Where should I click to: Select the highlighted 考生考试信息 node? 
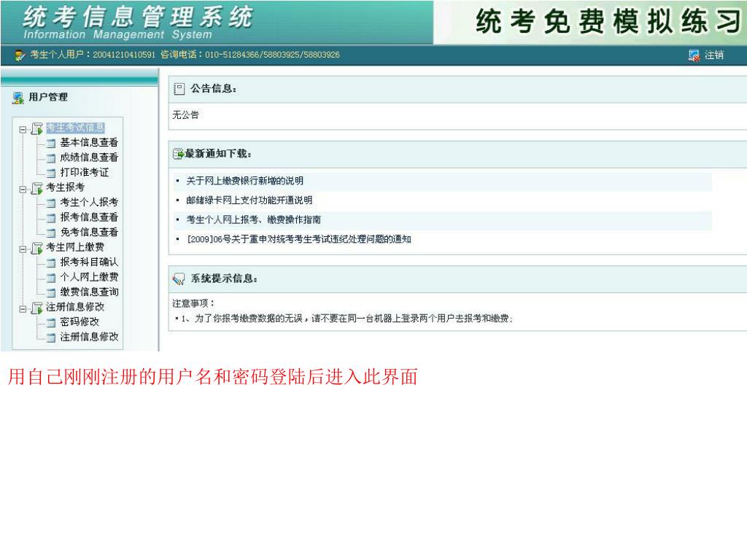tap(75, 128)
